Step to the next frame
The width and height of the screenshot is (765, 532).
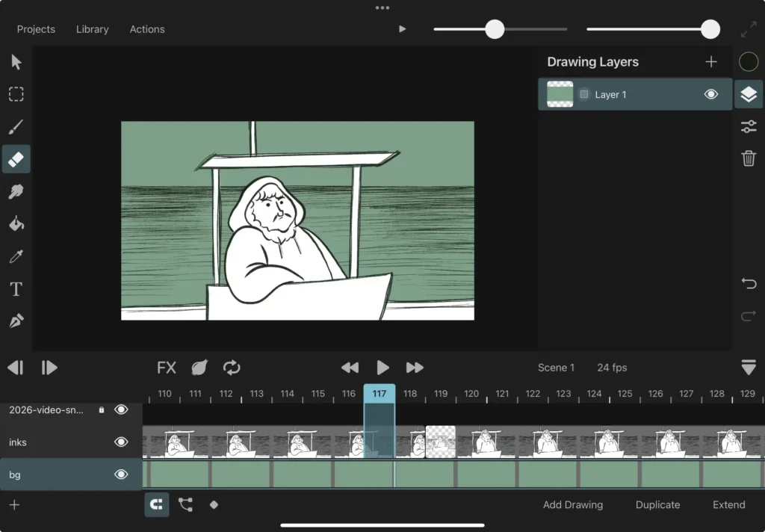49,368
